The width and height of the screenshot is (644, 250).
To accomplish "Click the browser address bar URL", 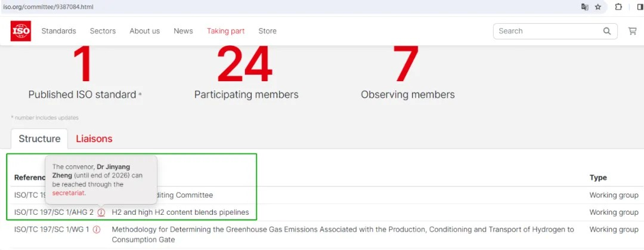I will 48,7.
